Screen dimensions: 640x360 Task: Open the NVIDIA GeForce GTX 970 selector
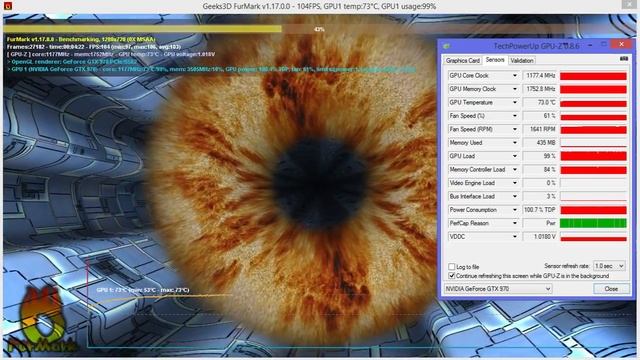coord(498,289)
